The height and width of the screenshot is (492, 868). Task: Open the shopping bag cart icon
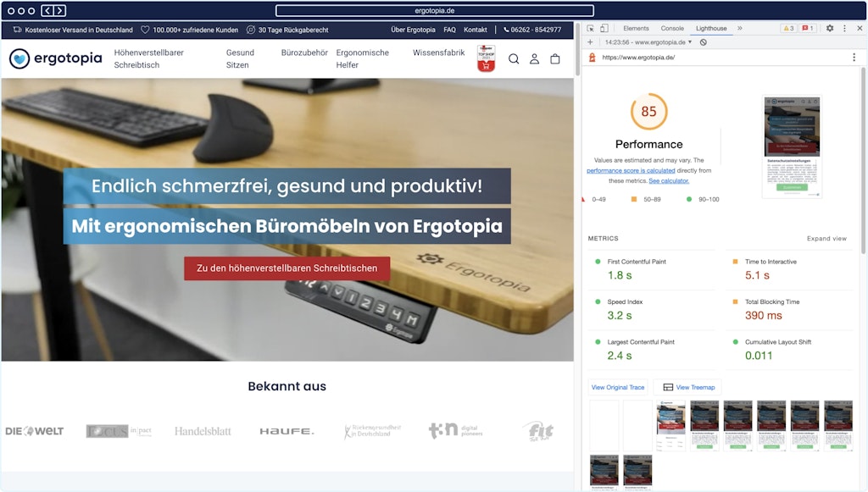point(554,59)
